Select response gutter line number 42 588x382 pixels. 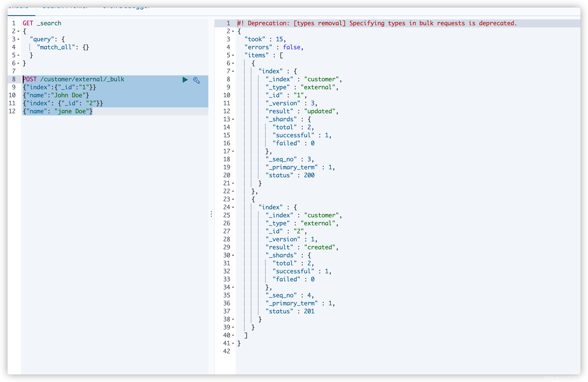tap(227, 351)
